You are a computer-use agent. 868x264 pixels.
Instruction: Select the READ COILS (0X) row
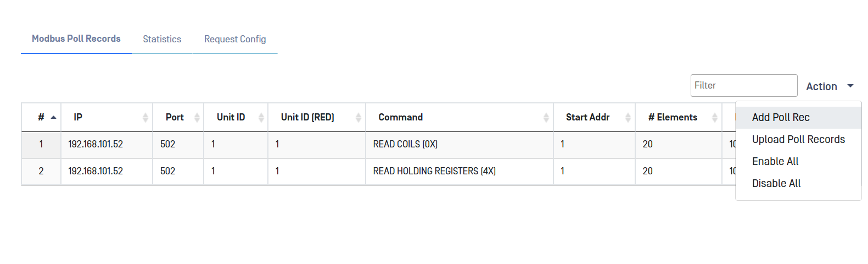coord(405,144)
